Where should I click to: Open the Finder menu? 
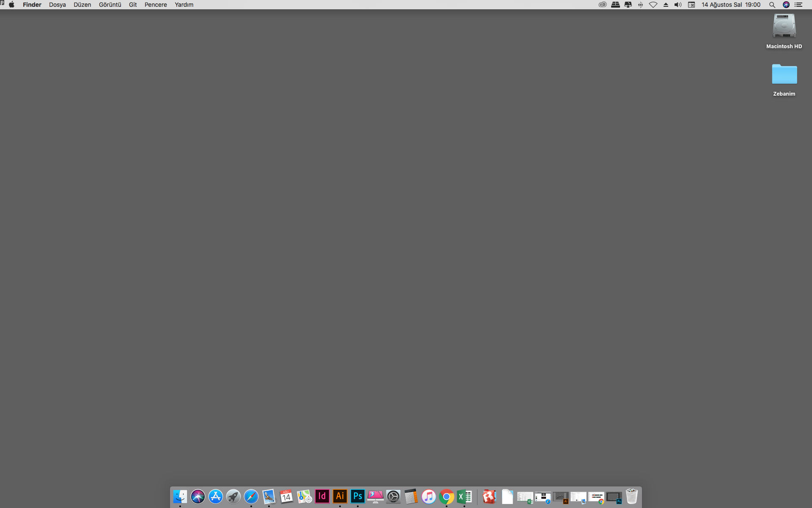32,5
